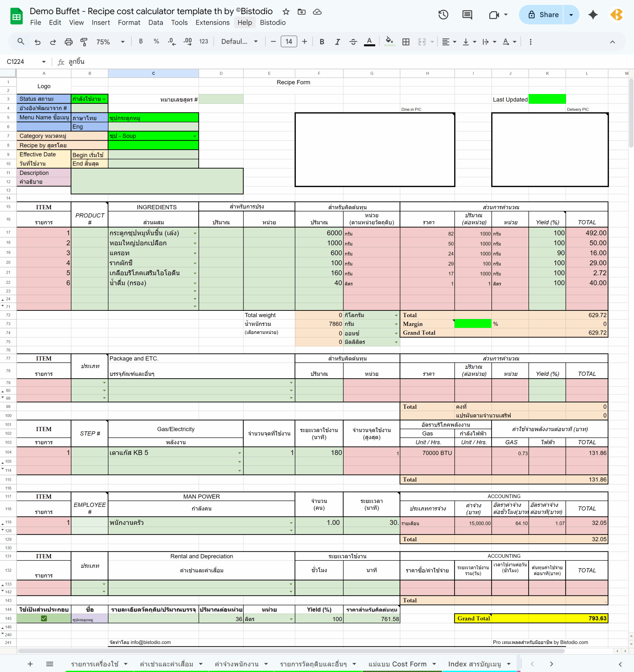Click the print icon
The image size is (634, 672).
tap(68, 41)
